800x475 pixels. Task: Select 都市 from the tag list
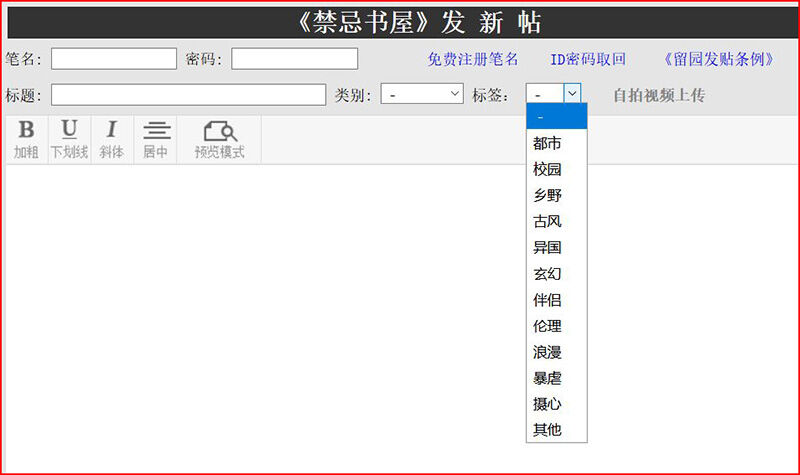(x=548, y=143)
